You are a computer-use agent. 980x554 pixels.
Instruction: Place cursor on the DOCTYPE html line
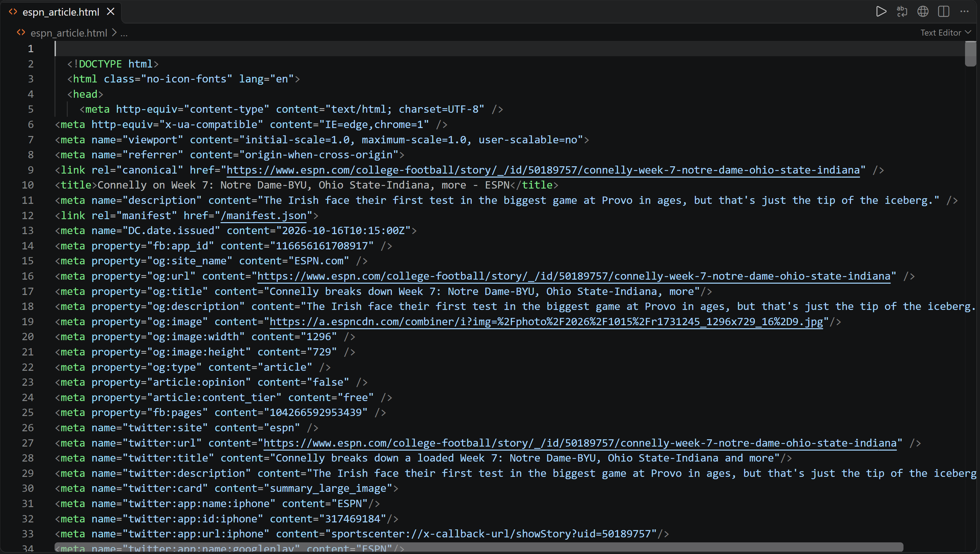[x=113, y=64]
